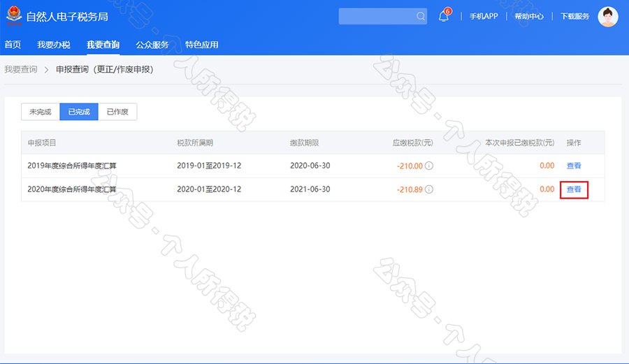Open 公众服务 menu

152,45
